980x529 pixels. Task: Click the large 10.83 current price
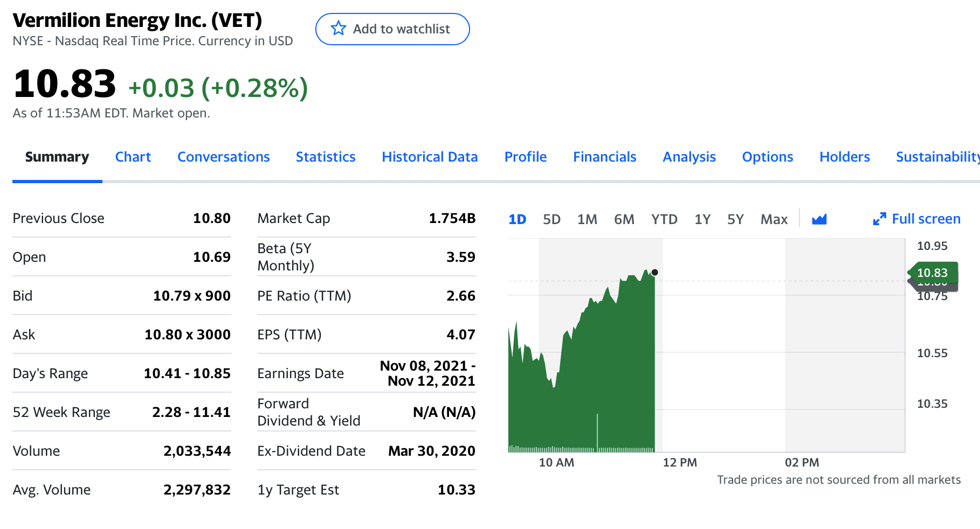(64, 84)
